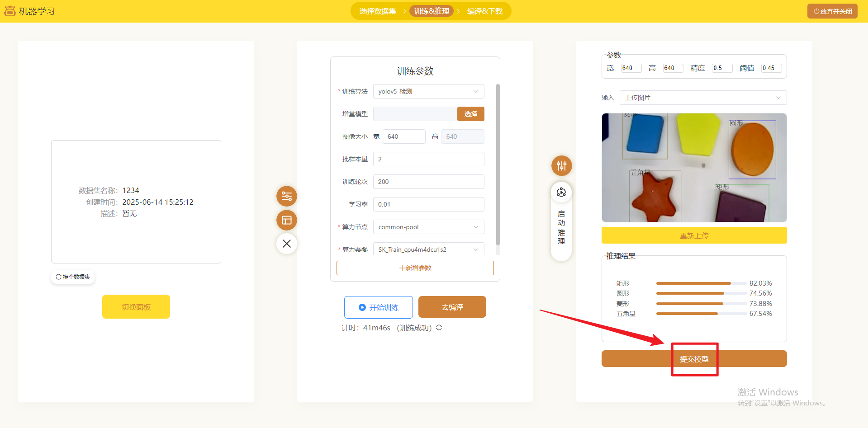Click the robot logo icon at top-left
The width and height of the screenshot is (868, 428).
pyautogui.click(x=9, y=11)
